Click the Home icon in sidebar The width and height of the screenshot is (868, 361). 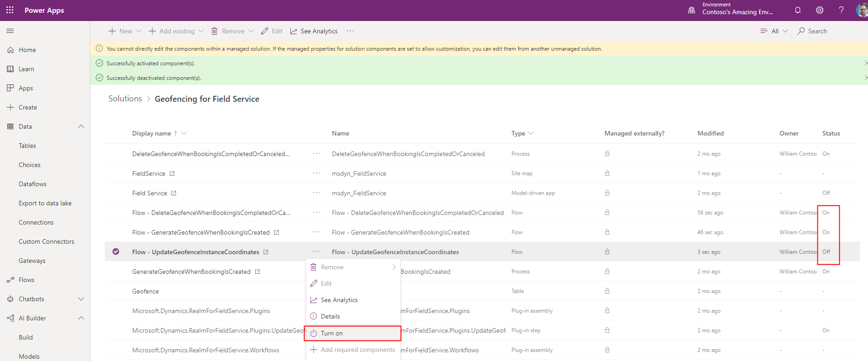click(10, 50)
